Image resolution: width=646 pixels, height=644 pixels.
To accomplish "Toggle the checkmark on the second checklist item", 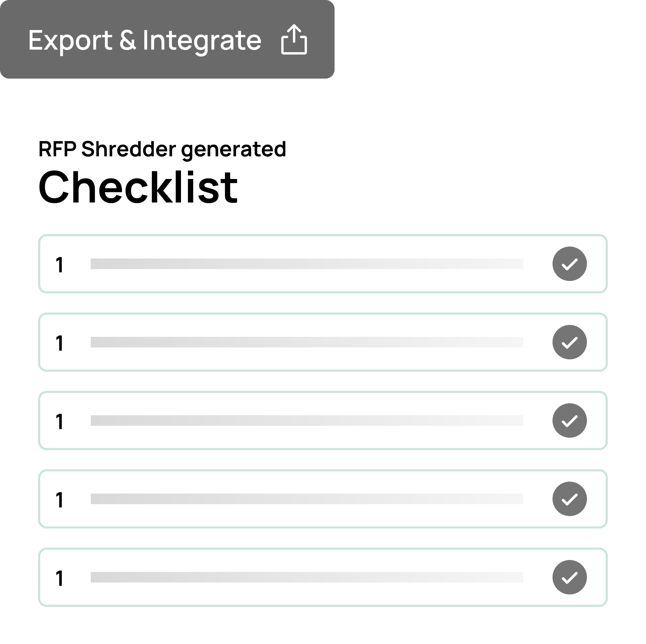I will pyautogui.click(x=569, y=342).
